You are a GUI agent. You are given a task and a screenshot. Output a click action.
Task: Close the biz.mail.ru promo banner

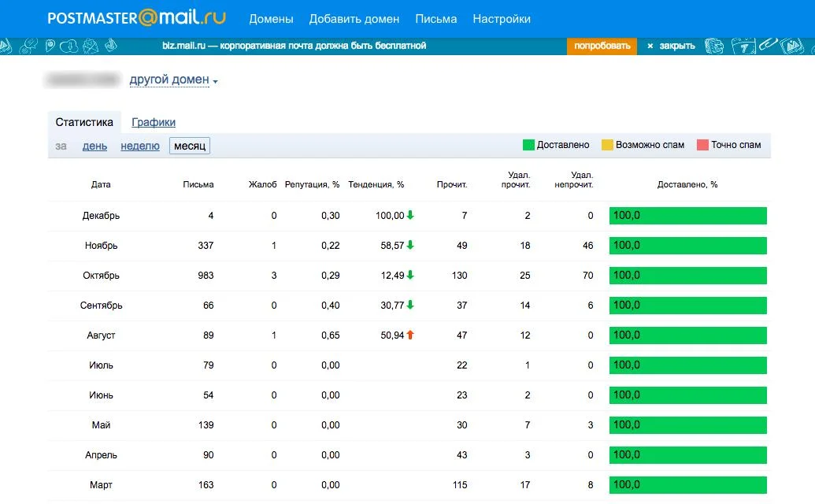pyautogui.click(x=671, y=46)
